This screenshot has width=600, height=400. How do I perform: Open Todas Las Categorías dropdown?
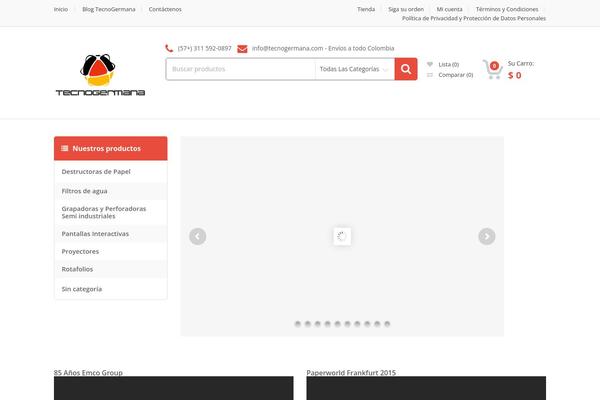(354, 69)
